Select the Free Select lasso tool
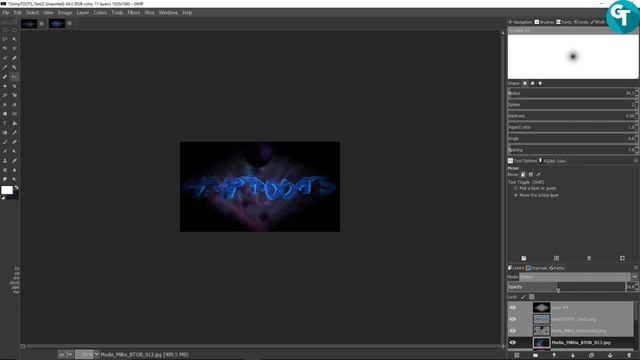 pyautogui.click(x=5, y=39)
